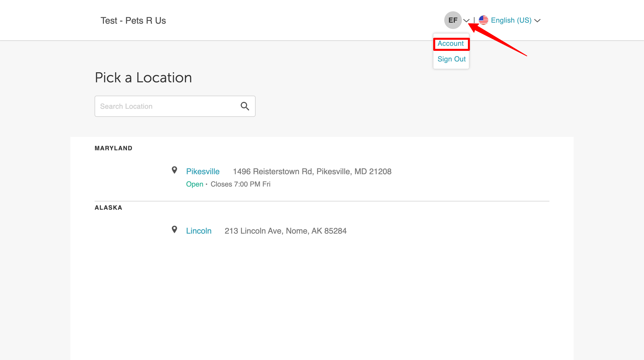
Task: Focus the Search Location field
Action: point(166,106)
